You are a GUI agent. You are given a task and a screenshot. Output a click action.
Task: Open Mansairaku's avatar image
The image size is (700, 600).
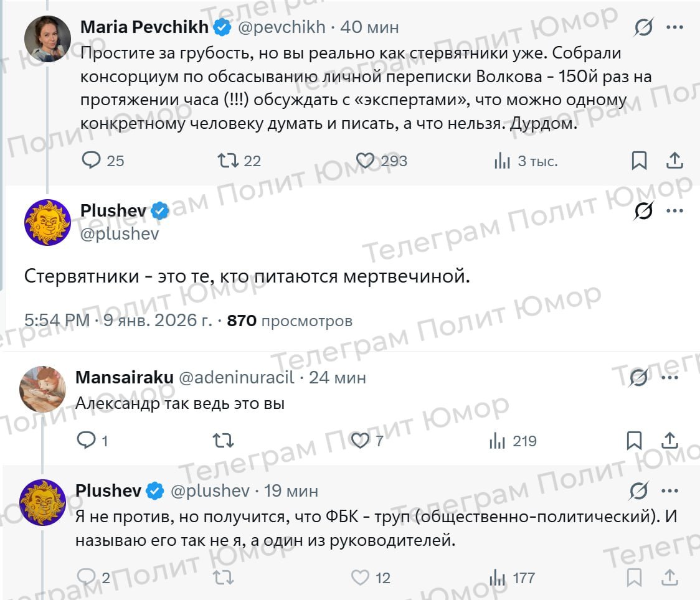click(43, 389)
